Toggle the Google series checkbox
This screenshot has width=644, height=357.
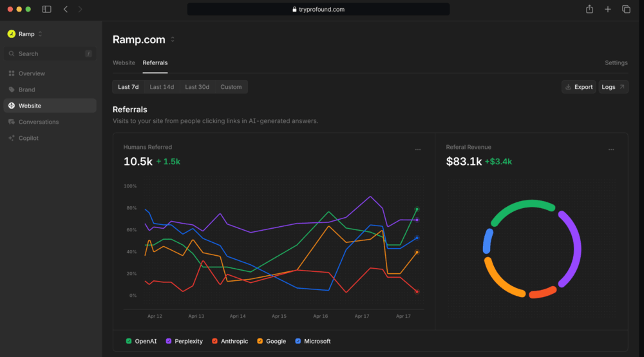pyautogui.click(x=260, y=341)
